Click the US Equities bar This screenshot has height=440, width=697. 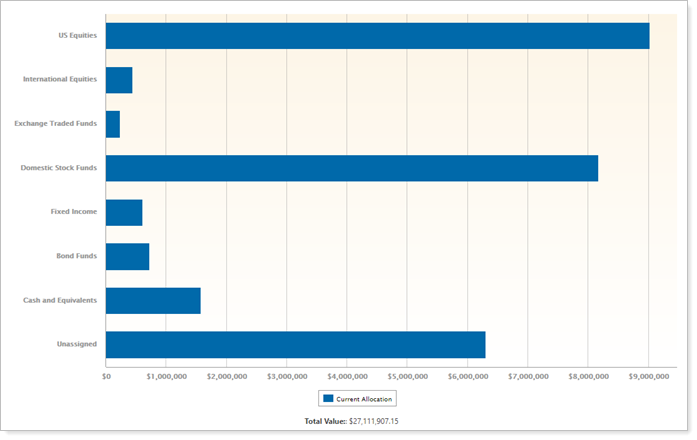tap(377, 36)
